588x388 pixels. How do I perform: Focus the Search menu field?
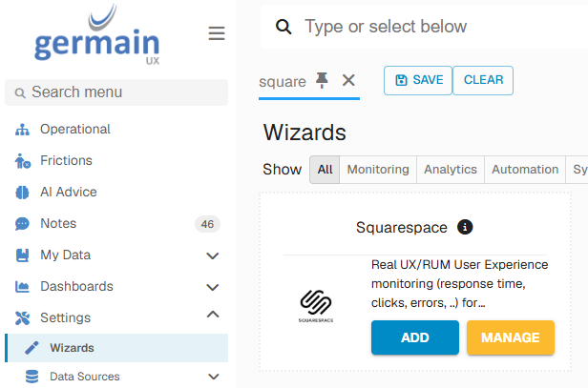click(116, 92)
